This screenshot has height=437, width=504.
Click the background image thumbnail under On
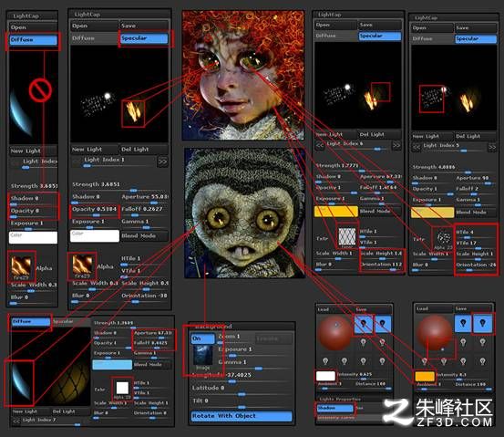(x=202, y=356)
